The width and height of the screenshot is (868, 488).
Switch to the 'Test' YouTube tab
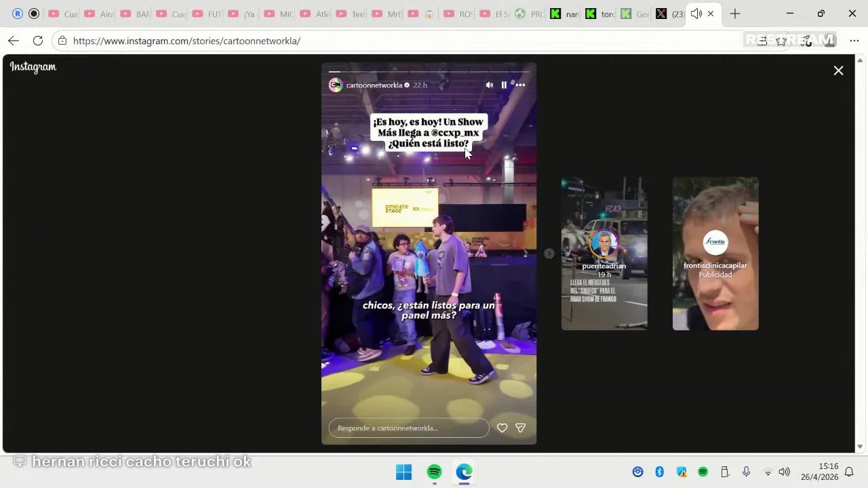(x=350, y=14)
